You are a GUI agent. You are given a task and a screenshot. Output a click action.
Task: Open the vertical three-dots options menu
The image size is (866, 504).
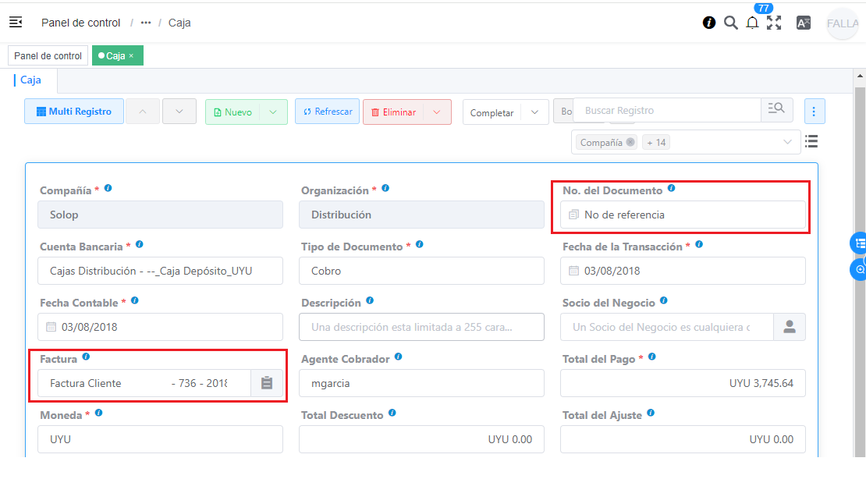click(814, 112)
